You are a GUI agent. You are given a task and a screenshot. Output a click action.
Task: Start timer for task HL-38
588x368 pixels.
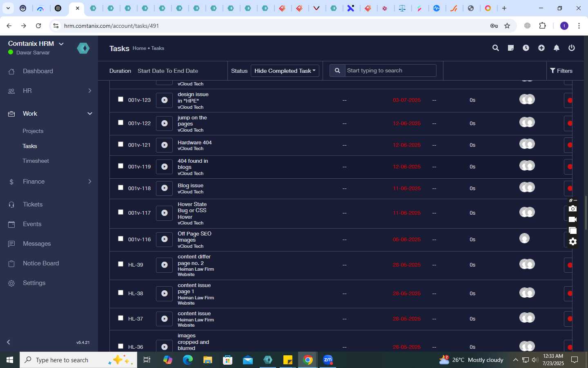[165, 294]
